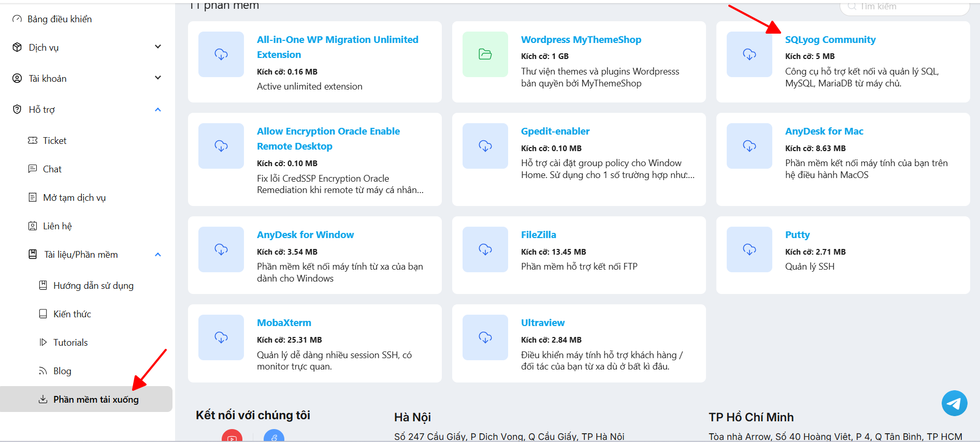Viewport: 980px width, 442px height.
Task: Click the green folder icon for Wordpress MyThemeShop
Action: pyautogui.click(x=485, y=54)
